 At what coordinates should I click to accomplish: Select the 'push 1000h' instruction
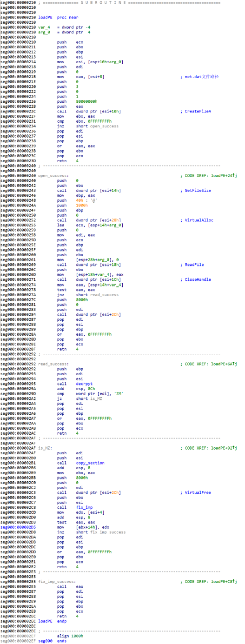[72, 206]
